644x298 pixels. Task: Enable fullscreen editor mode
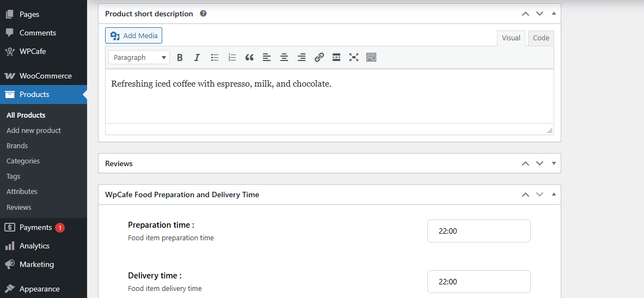(354, 57)
